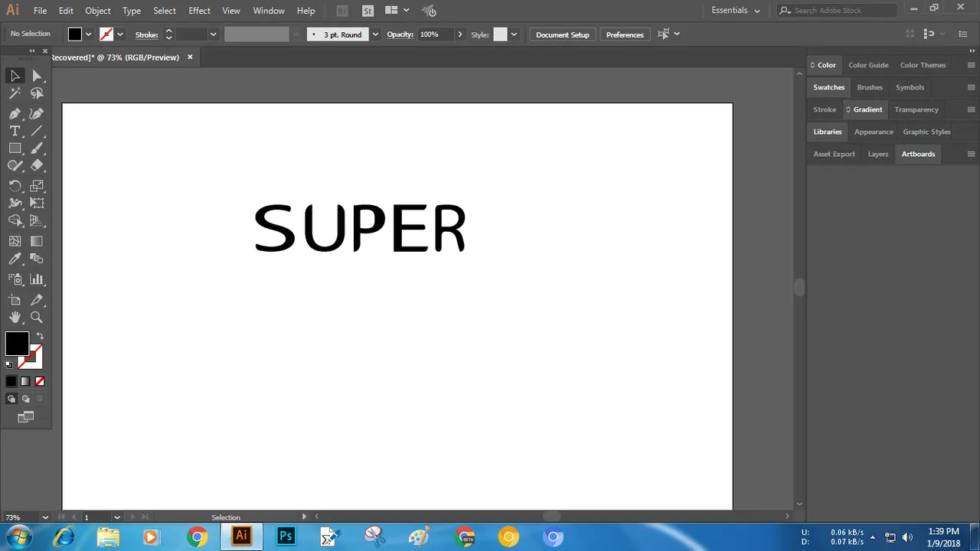Pick the Slice tool

(37, 300)
